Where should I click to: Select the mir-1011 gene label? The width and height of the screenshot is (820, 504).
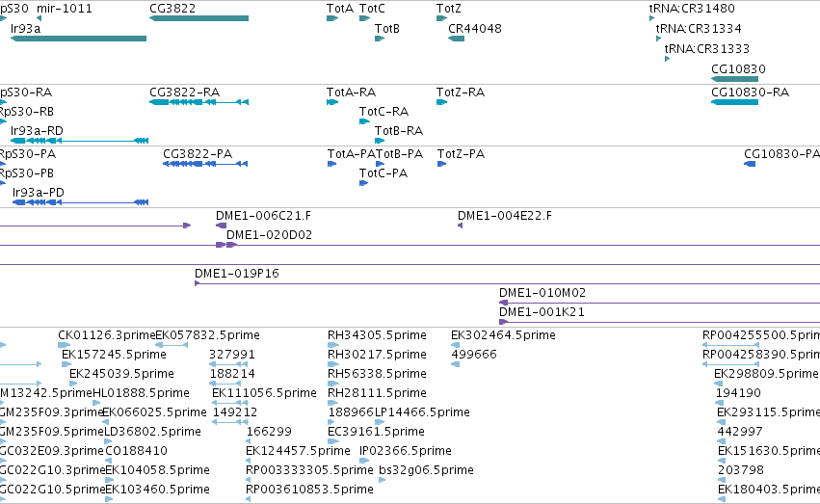(x=65, y=9)
